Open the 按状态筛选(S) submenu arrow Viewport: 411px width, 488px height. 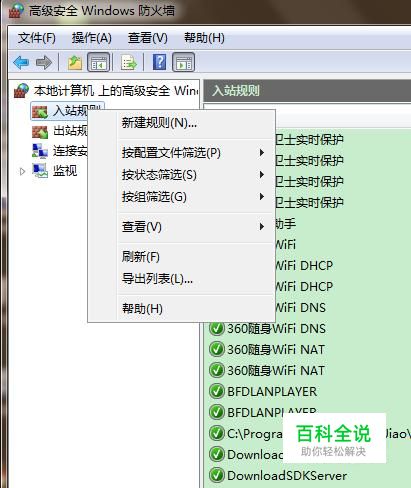click(x=262, y=175)
